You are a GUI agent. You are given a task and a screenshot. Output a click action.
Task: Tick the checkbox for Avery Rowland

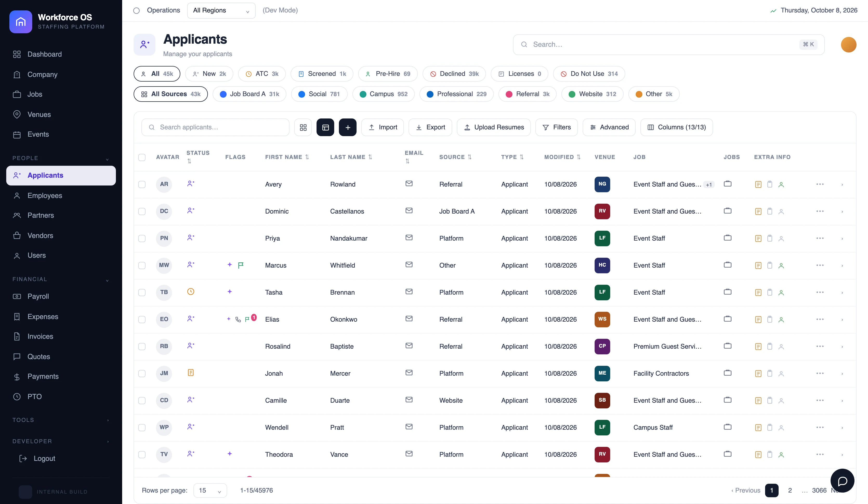pyautogui.click(x=142, y=184)
